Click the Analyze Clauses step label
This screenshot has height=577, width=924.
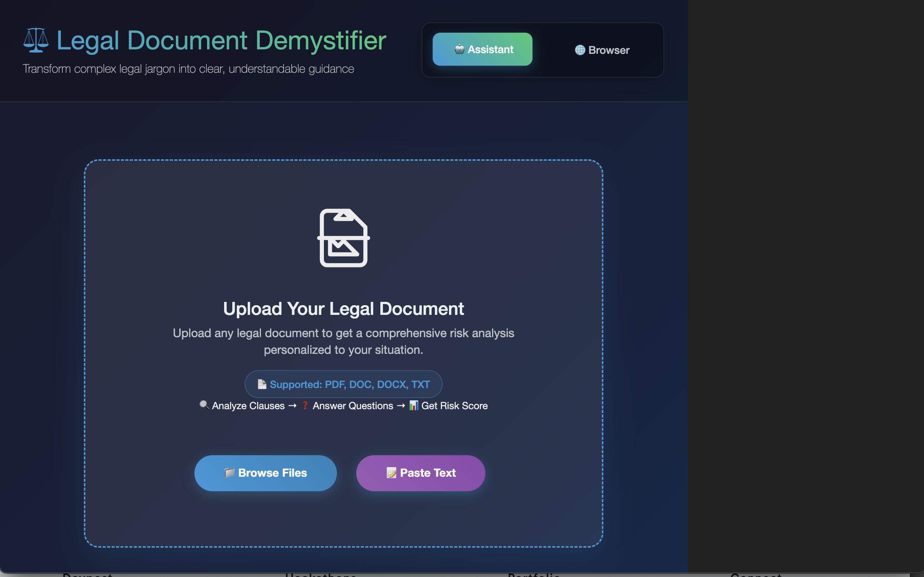point(248,406)
